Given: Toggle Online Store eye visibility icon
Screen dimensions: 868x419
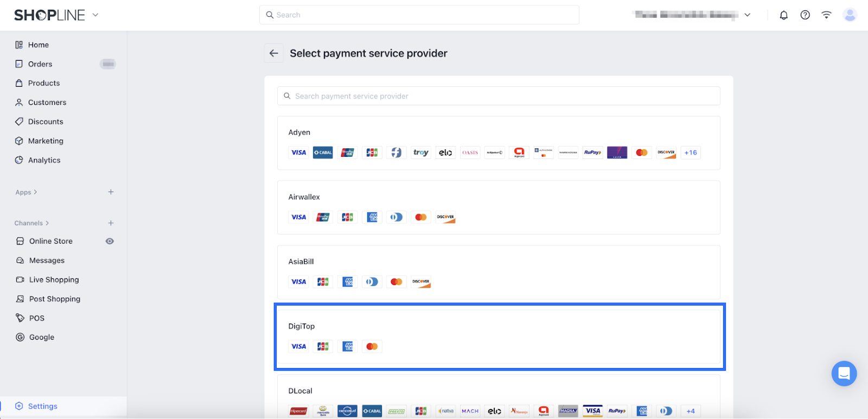Looking at the screenshot, I should 110,241.
